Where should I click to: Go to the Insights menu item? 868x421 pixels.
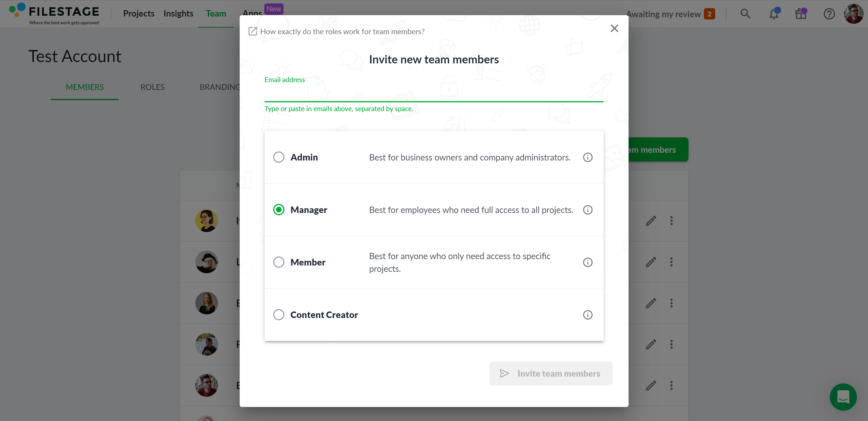tap(178, 14)
